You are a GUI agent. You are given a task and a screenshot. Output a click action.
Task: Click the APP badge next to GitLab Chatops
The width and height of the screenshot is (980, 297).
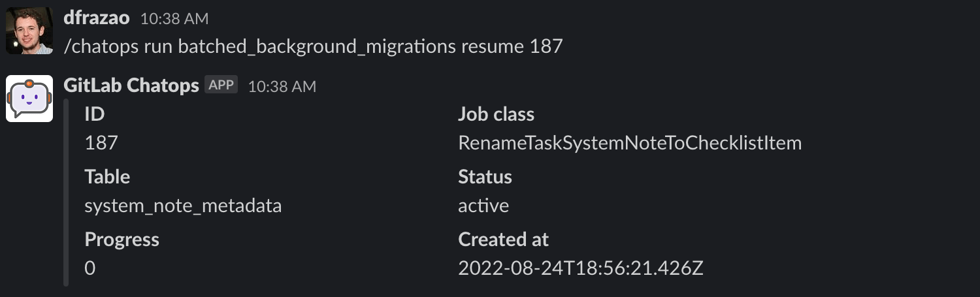(221, 85)
